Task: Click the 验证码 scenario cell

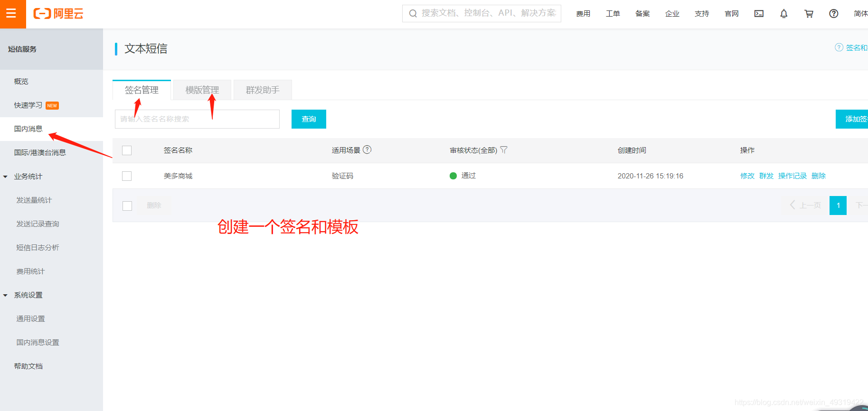Action: tap(342, 176)
